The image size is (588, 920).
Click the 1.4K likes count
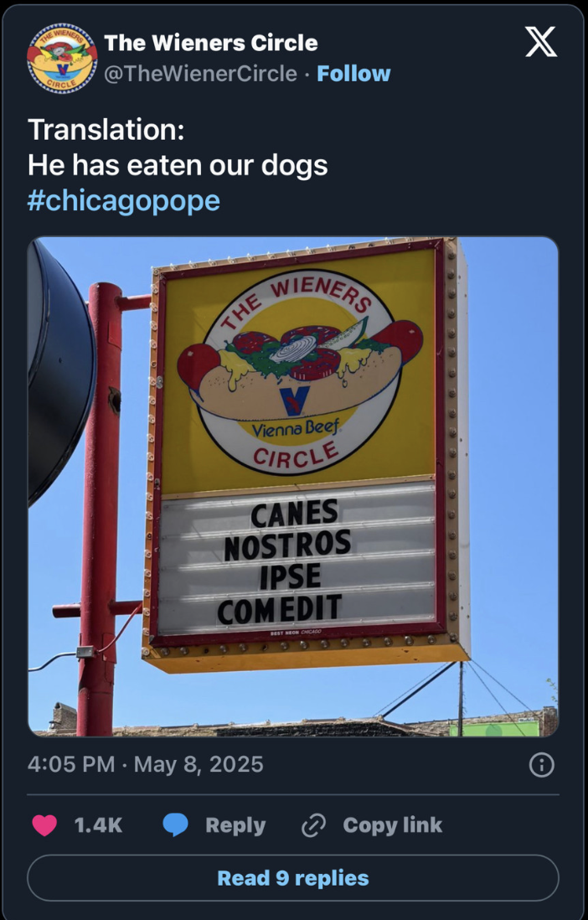point(99,825)
